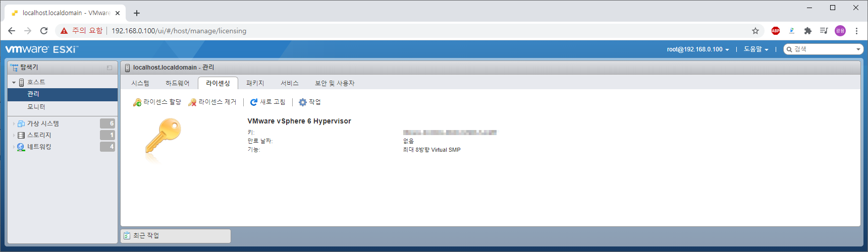The width and height of the screenshot is (868, 252).
Task: Open the 최근 작업 panel
Action: [176, 236]
